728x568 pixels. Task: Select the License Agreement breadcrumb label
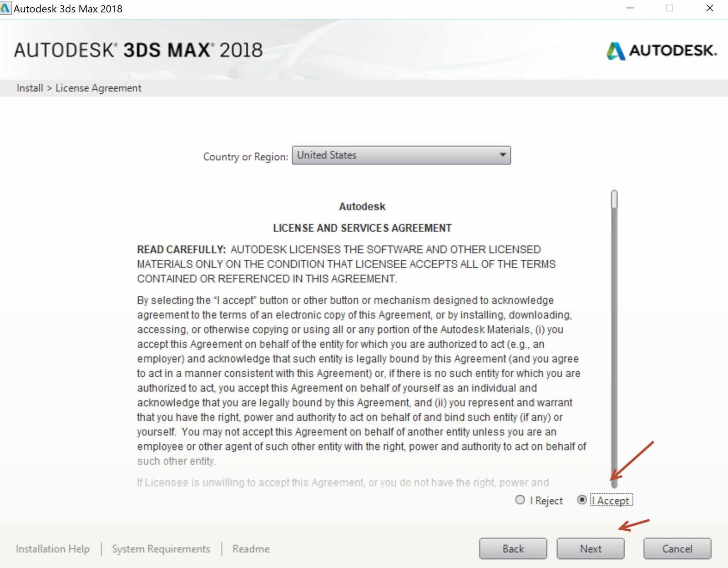pyautogui.click(x=98, y=88)
